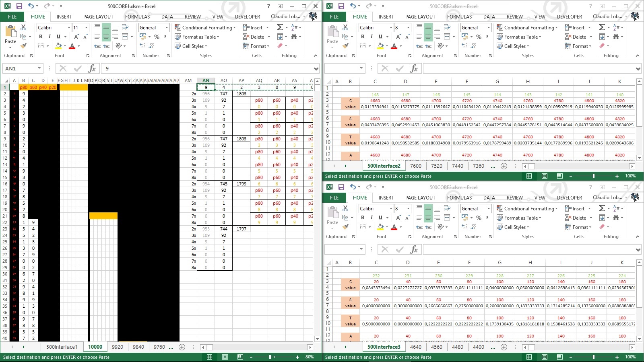The image size is (644, 362).
Task: Toggle Wrap Text icon in 500CORE1
Action: 125,27
